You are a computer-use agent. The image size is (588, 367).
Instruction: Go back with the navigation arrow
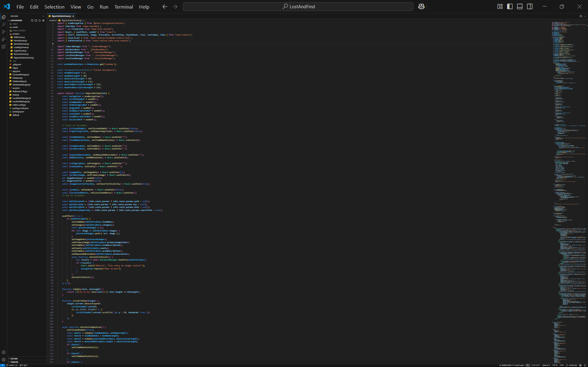click(x=165, y=7)
